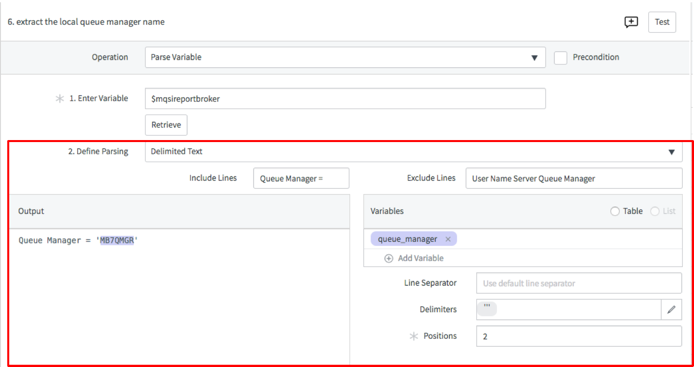Click the step title extract the local queue manager name
The height and width of the screenshot is (367, 694).
click(86, 22)
